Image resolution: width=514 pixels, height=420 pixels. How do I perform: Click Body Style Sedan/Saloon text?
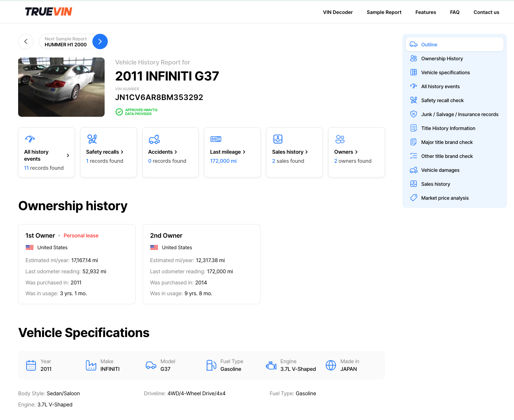point(49,394)
